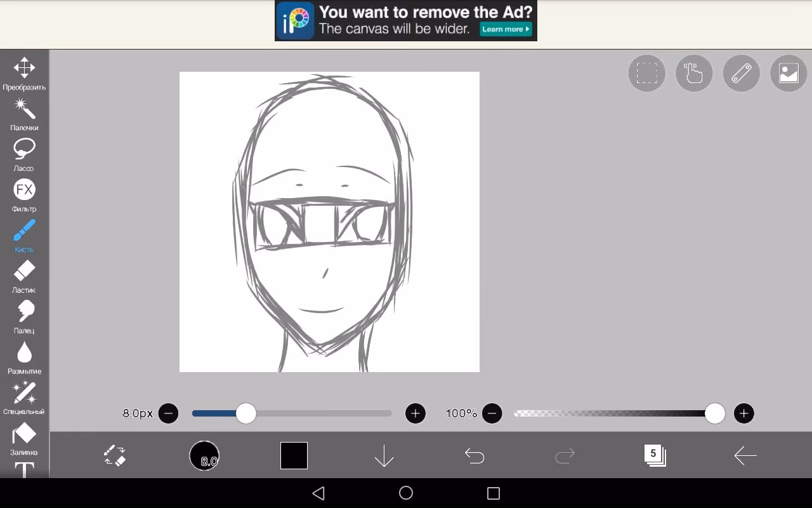812x508 pixels.
Task: Select the Lasso (Лассо) tool
Action: (24, 154)
